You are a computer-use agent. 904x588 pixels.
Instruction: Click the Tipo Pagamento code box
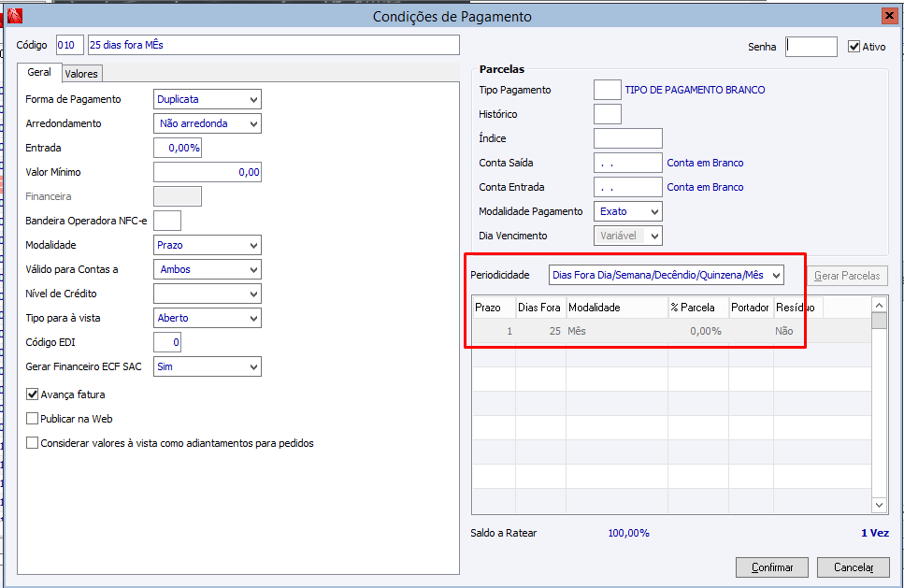click(x=607, y=90)
